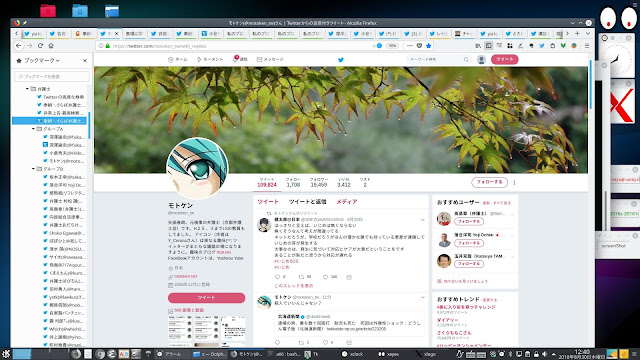This screenshot has width=640, height=360.
Task: Open the Pocket save icon in address bar
Action: click(x=419, y=46)
